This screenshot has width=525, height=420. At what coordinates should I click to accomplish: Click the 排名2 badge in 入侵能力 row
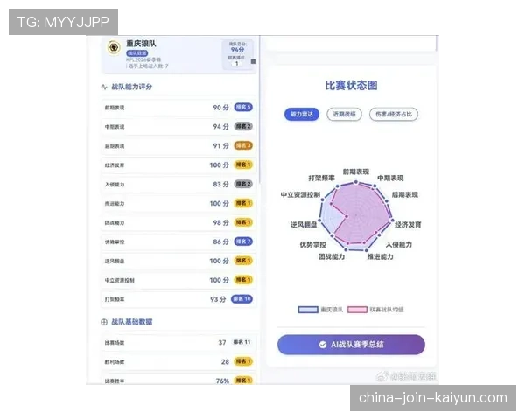tap(243, 184)
